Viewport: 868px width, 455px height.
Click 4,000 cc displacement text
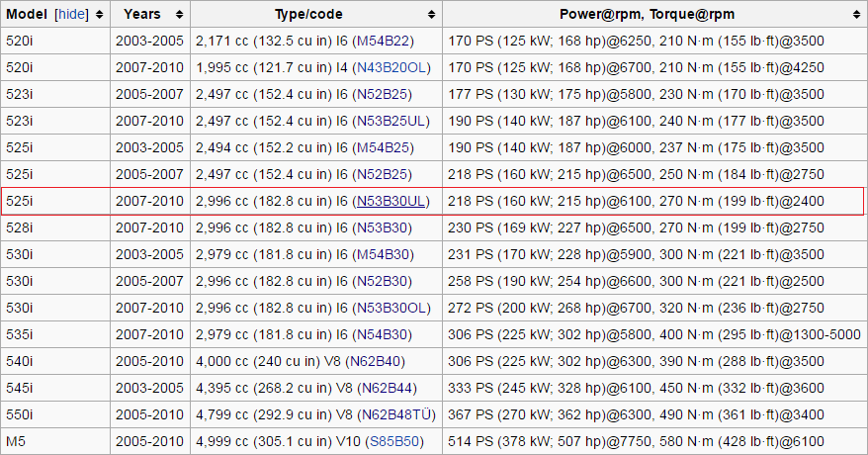pyautogui.click(x=222, y=361)
